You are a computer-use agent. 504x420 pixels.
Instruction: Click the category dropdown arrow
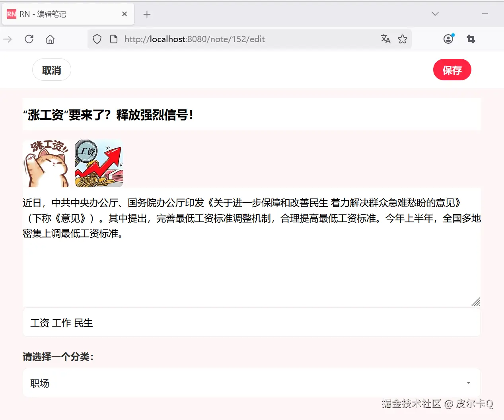point(468,383)
